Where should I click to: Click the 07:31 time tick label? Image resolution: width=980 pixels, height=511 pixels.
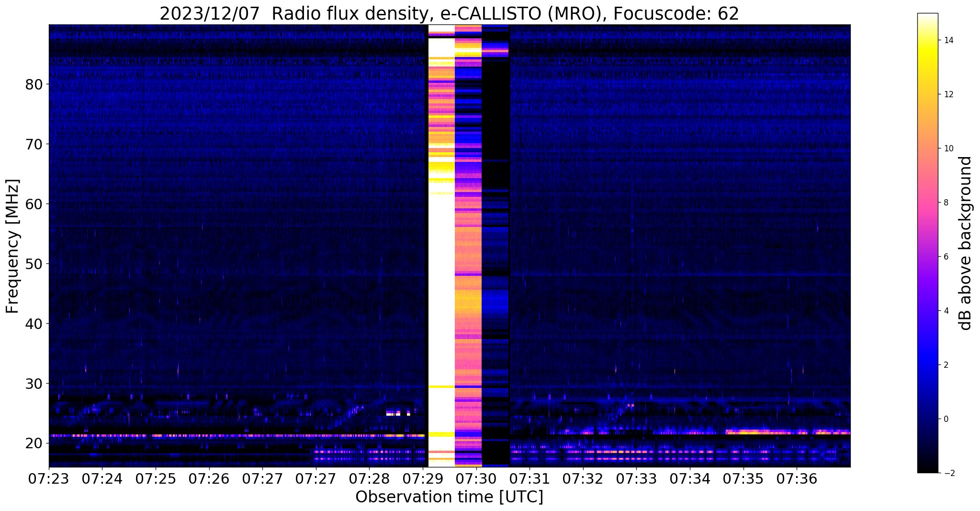point(529,478)
